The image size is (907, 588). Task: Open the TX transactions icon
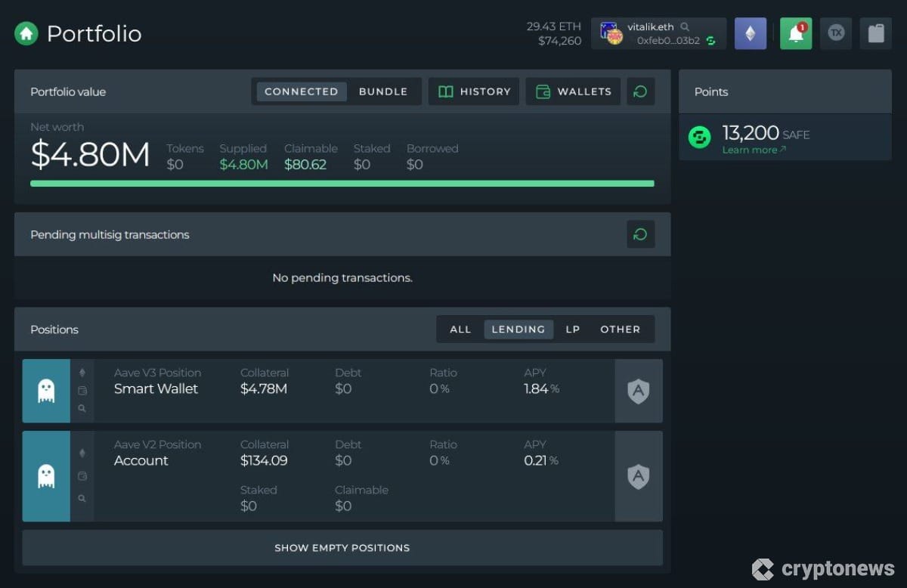pyautogui.click(x=836, y=33)
